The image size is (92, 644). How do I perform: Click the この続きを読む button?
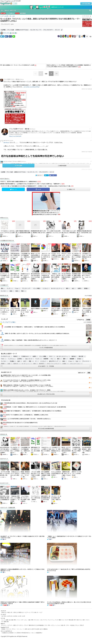[62, 165]
